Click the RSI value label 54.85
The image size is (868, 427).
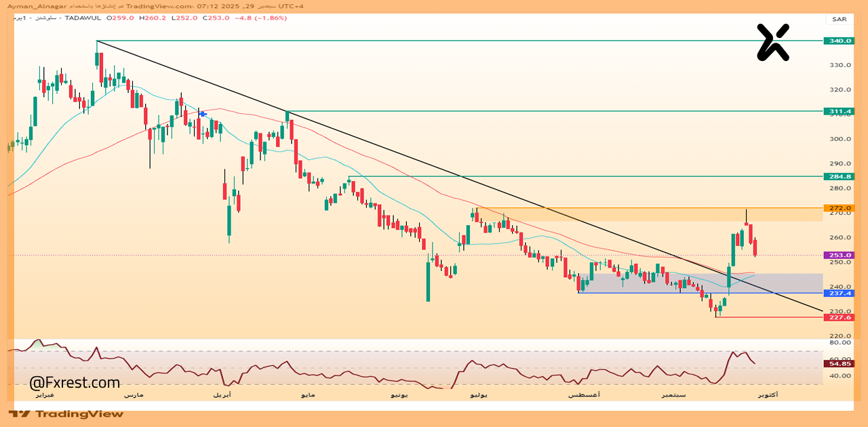(x=839, y=364)
